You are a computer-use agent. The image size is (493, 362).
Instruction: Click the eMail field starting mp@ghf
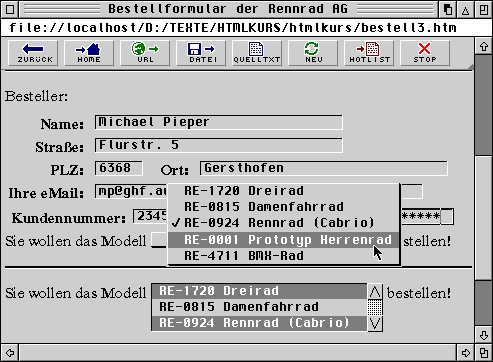[131, 191]
